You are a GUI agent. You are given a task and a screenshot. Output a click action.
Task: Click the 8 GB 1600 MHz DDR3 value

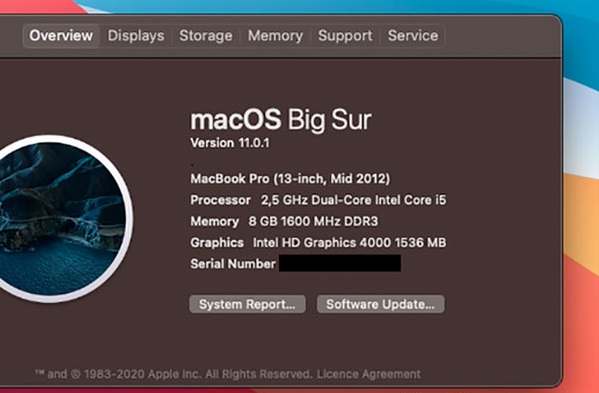pos(313,221)
